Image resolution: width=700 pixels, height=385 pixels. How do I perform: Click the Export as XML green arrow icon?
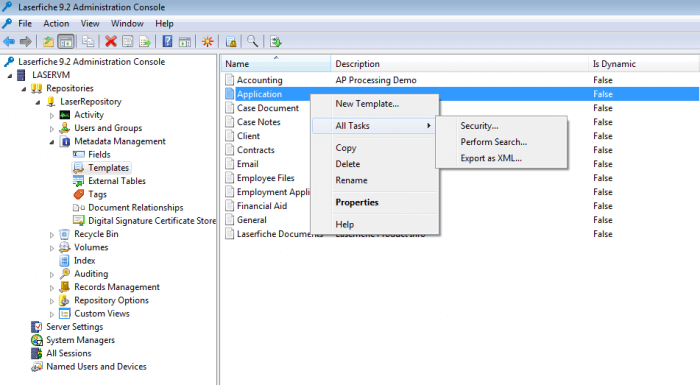[x=275, y=42]
